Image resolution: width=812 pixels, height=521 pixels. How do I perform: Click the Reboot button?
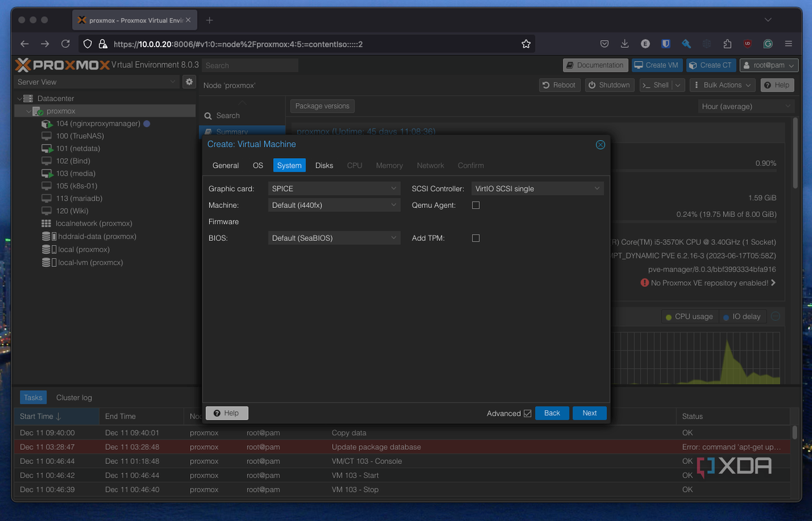558,85
